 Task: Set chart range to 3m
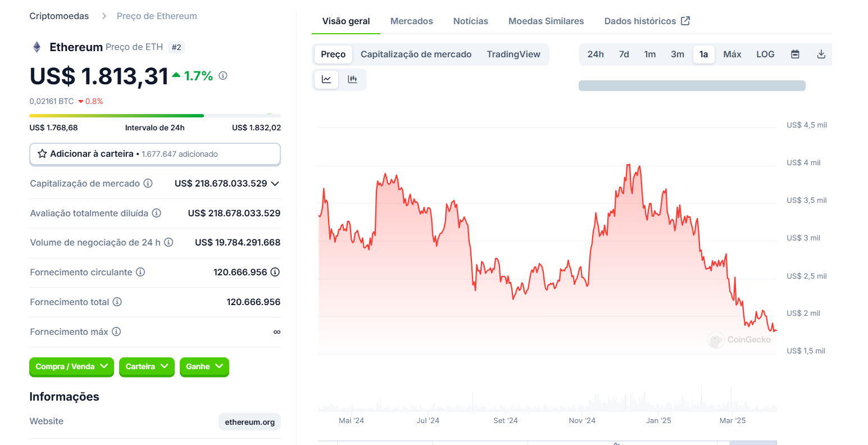[678, 55]
